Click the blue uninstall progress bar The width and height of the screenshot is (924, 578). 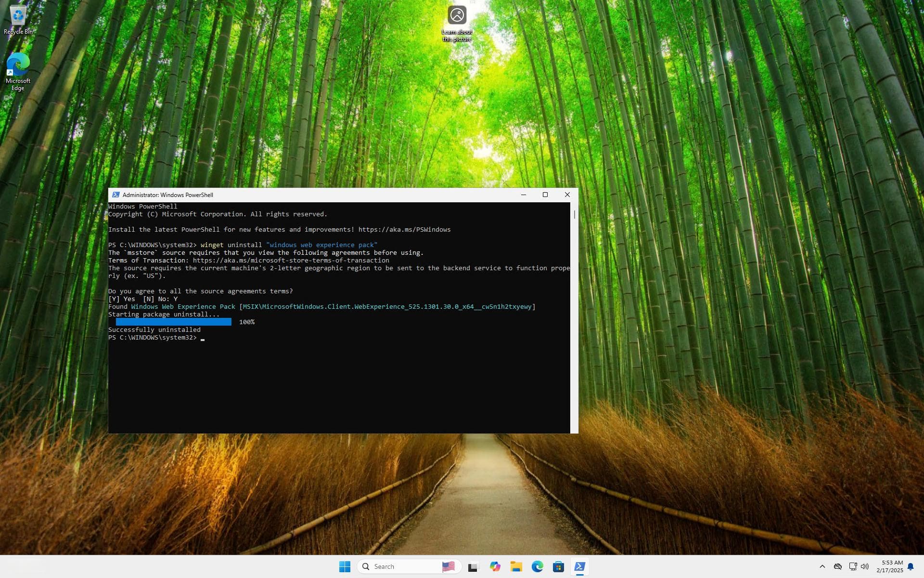(173, 322)
